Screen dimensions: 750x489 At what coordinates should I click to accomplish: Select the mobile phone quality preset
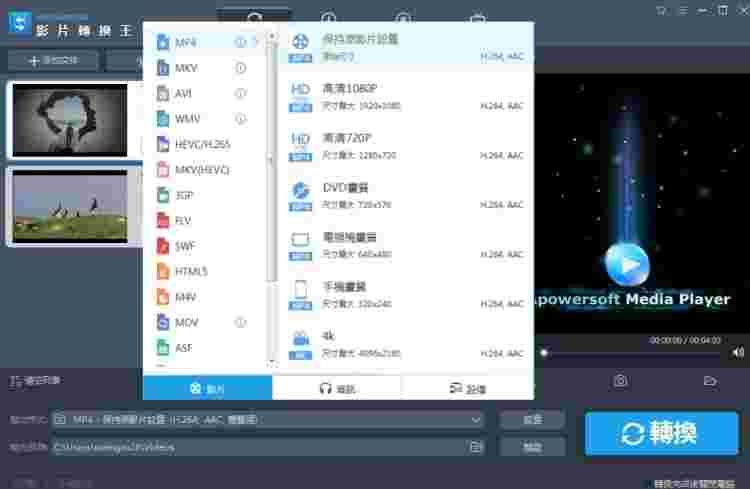pyautogui.click(x=407, y=294)
